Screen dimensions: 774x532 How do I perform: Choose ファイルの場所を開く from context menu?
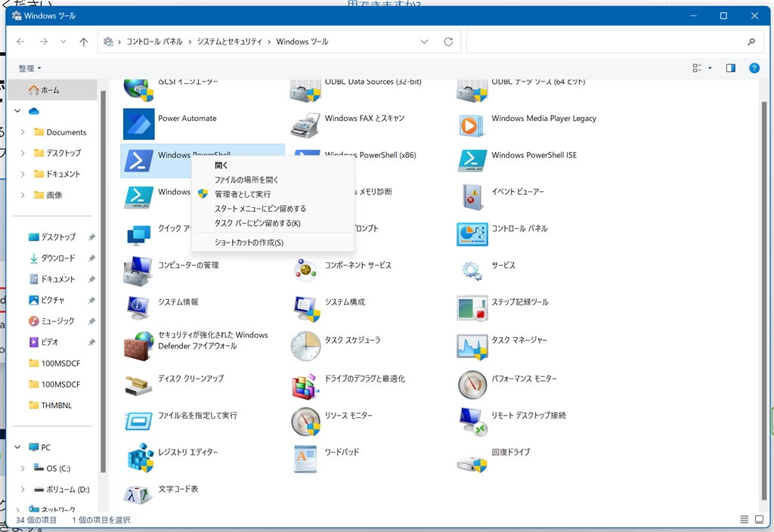tap(273, 180)
